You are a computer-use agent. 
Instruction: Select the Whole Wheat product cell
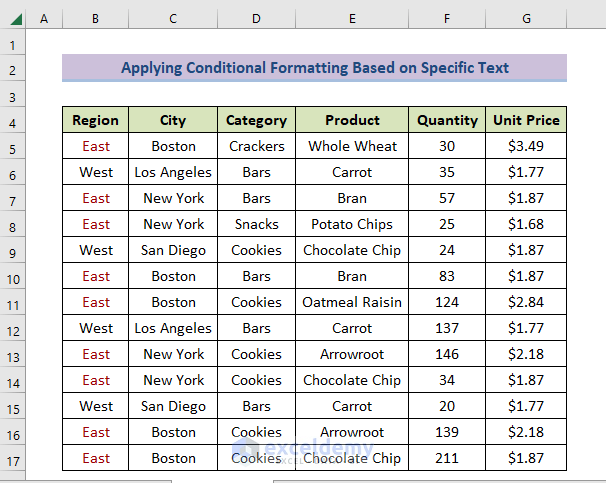click(x=352, y=146)
